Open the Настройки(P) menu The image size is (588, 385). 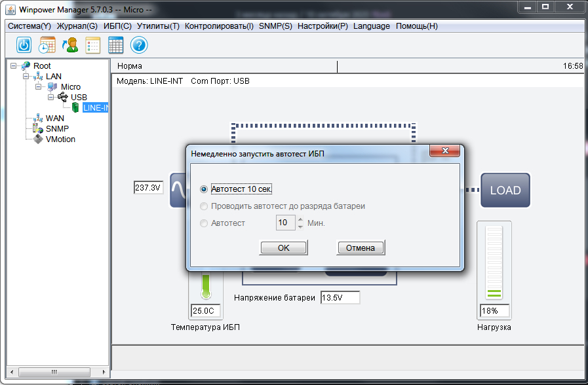click(323, 26)
